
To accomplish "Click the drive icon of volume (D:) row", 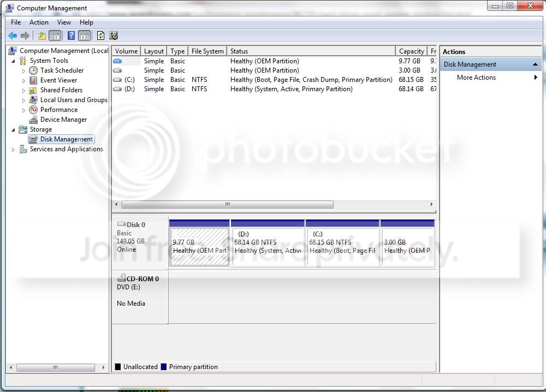I will point(118,89).
